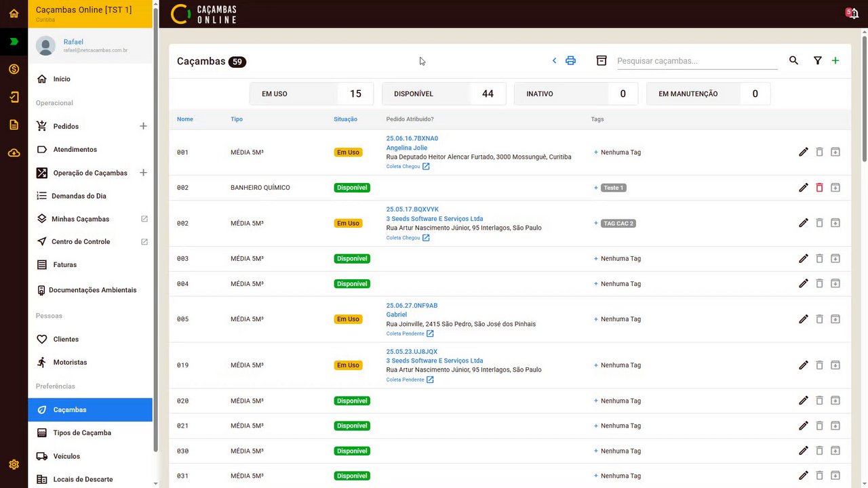Go back with the left chevron icon

pyautogui.click(x=554, y=60)
